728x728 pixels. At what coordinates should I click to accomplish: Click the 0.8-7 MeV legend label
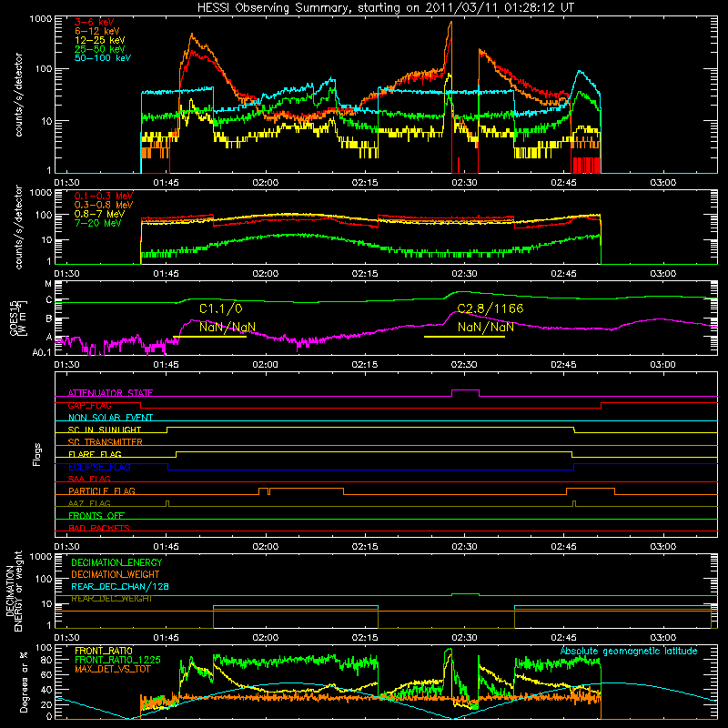99,214
